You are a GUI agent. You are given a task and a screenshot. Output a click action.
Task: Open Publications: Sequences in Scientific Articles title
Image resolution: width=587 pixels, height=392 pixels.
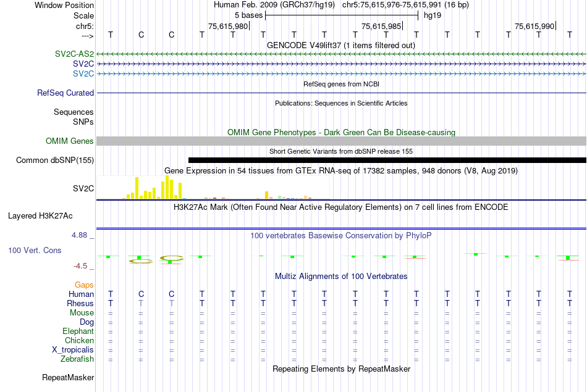tap(341, 103)
